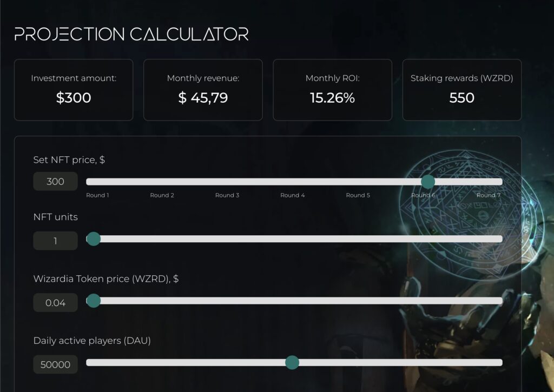Click the NFT price input showing 300

pos(56,181)
